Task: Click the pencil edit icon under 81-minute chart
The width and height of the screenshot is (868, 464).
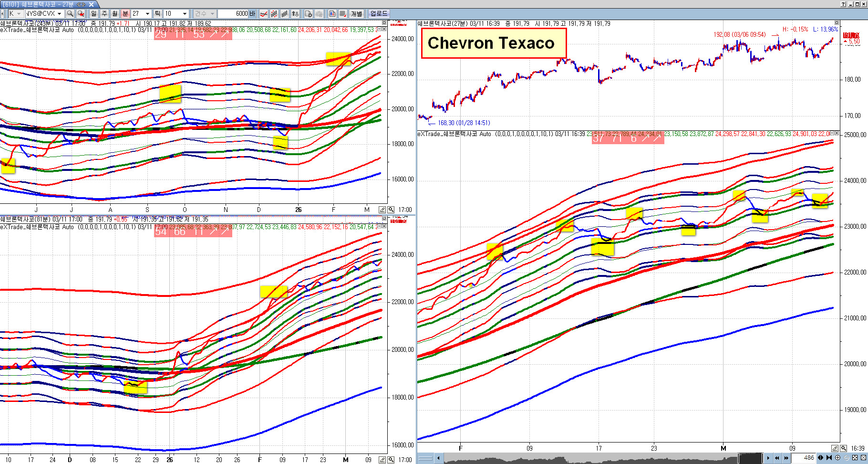Action: point(382,460)
